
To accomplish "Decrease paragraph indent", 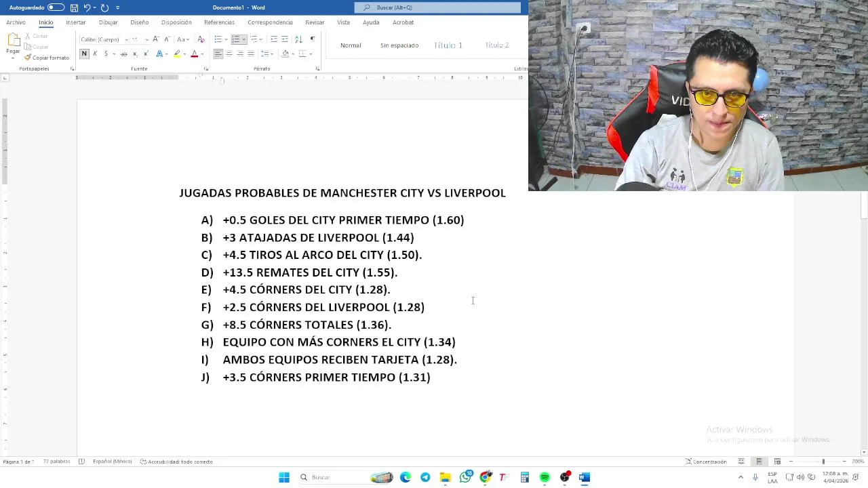I will [x=274, y=39].
